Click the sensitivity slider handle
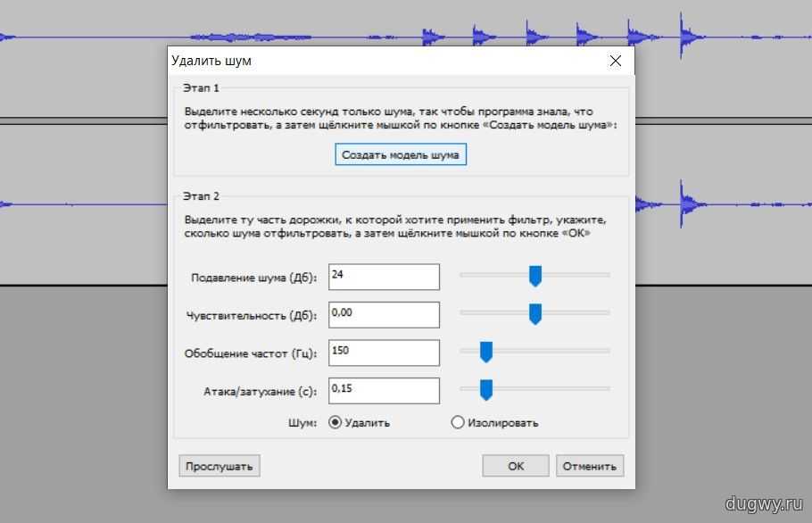Viewport: 812px width, 523px height. (535, 314)
